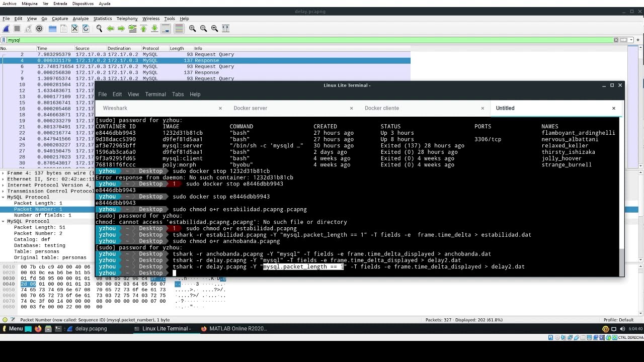The height and width of the screenshot is (362, 644).
Task: Open Wireshark File menu
Action: point(6,19)
